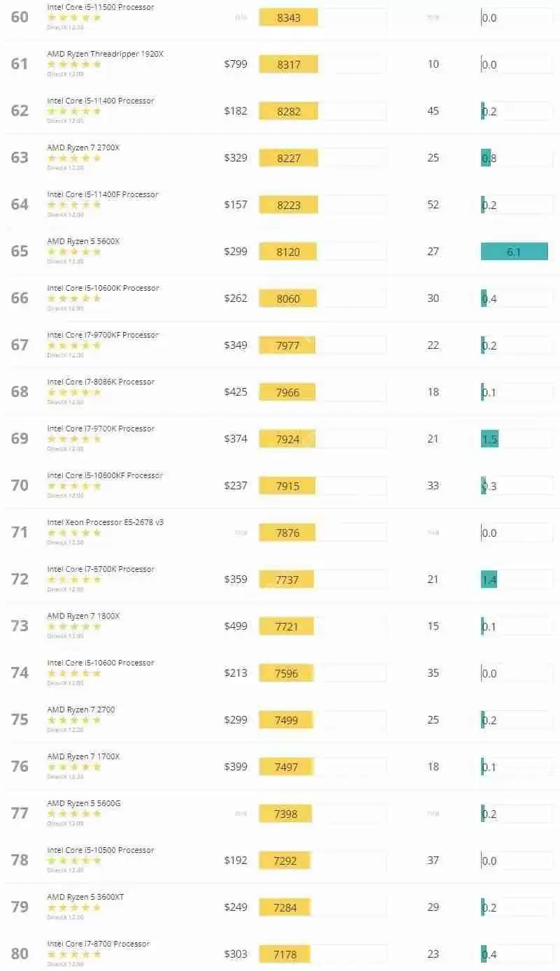Click the stars for Core i7-8086K

pos(74,392)
